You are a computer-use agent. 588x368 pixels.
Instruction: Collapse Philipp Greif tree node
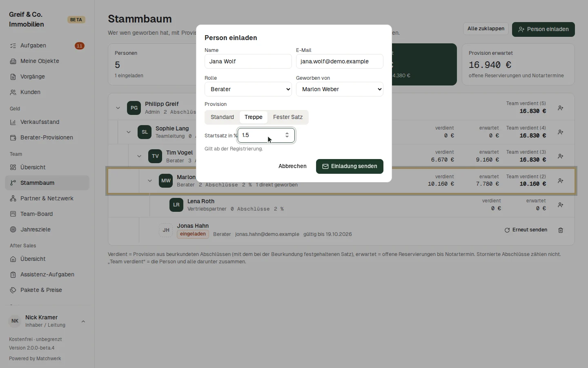(118, 108)
